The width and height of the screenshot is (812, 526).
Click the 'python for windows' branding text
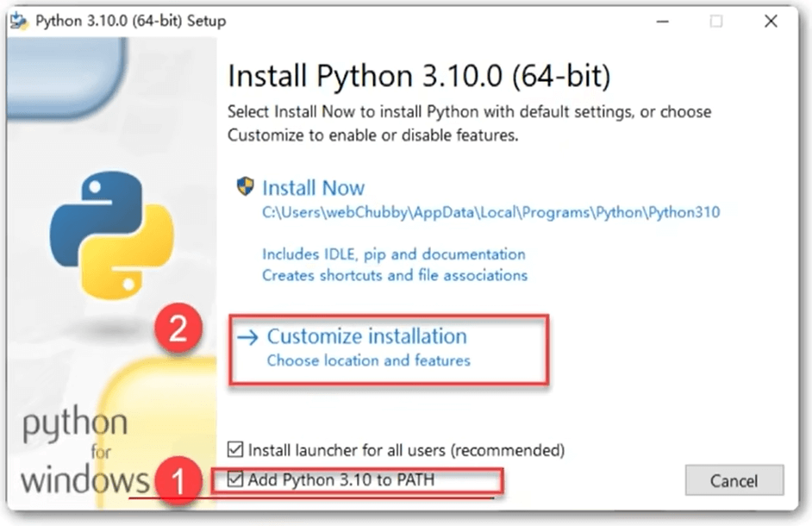(78, 452)
